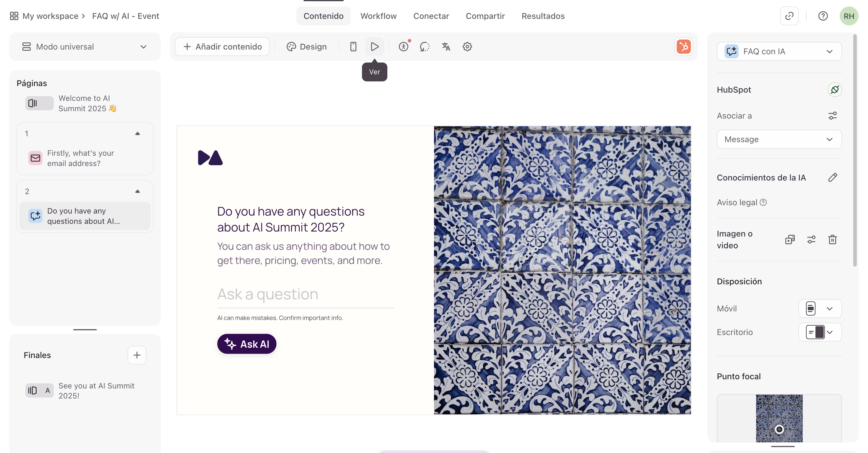Screen dimensions: 868x453
Task: Open the Móvil layout dropdown
Action: click(x=820, y=308)
